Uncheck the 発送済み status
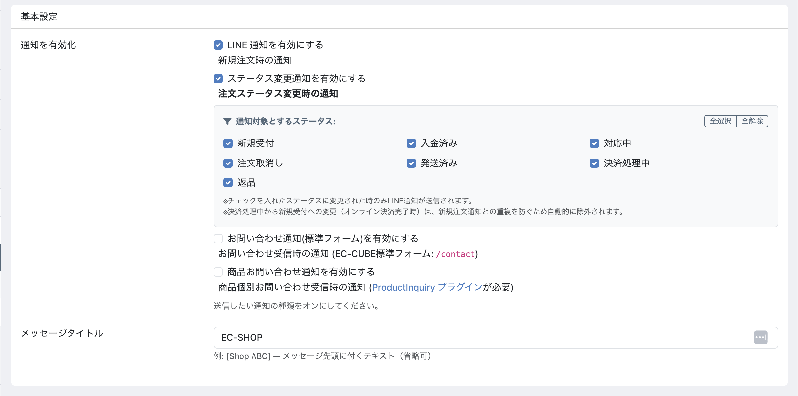 coord(411,163)
